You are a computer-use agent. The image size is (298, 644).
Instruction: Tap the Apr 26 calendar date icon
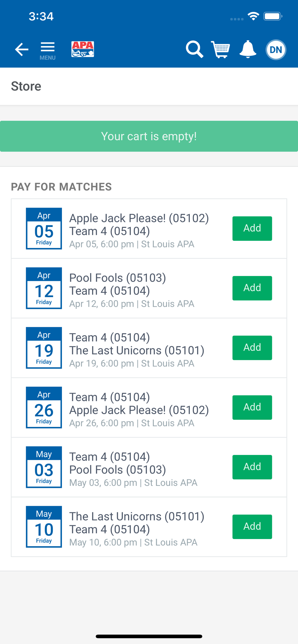[x=44, y=407]
